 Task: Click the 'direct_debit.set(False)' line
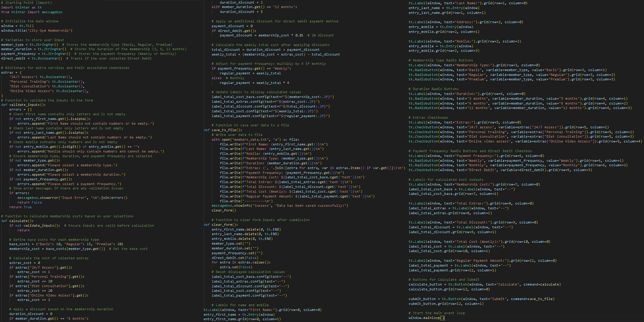click(x=235, y=258)
